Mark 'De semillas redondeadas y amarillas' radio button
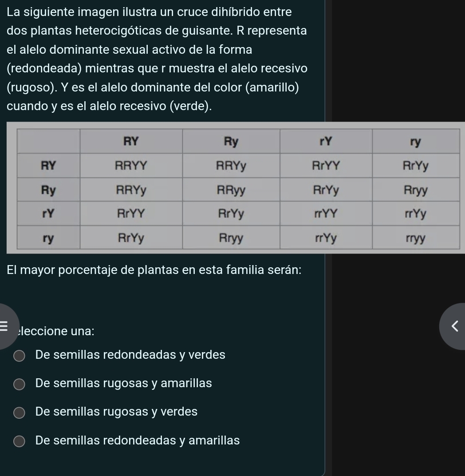The width and height of the screenshot is (465, 476). [19, 441]
